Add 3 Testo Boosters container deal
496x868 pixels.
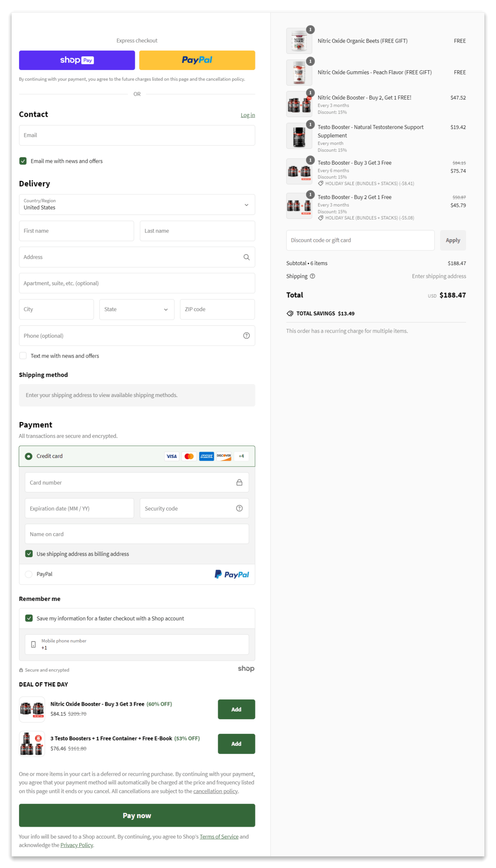tap(236, 744)
